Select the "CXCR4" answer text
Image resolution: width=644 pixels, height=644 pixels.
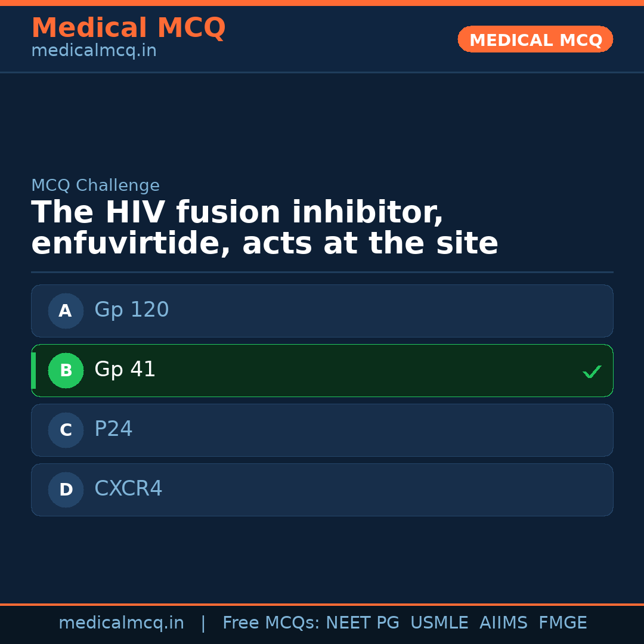[128, 489]
